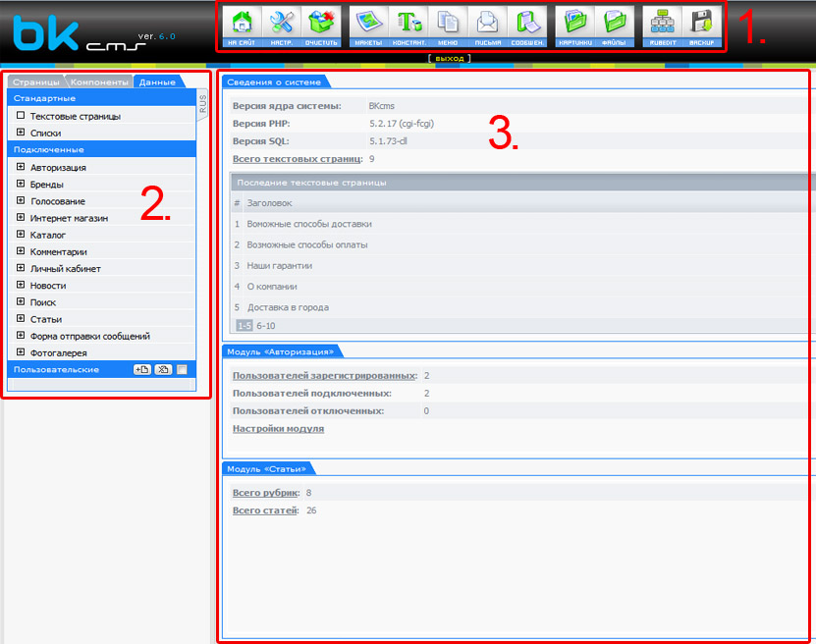Click the 'Backup' floppy disk icon

click(x=701, y=27)
